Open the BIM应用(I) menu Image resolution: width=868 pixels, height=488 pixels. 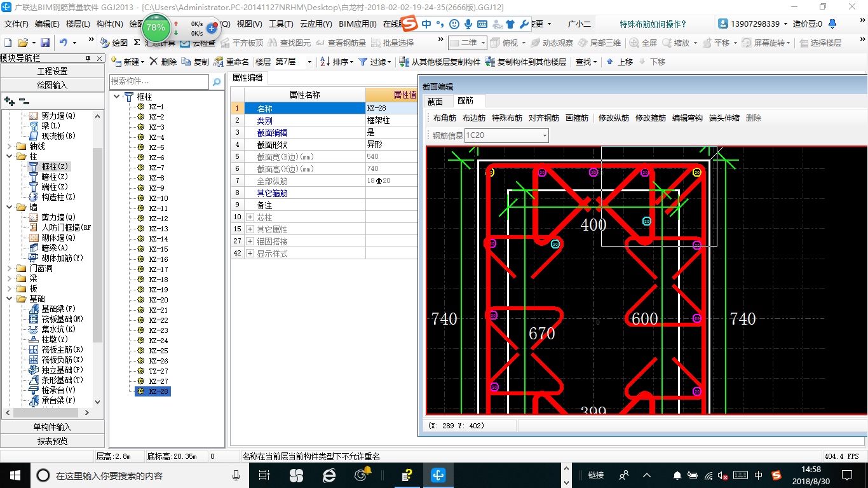[358, 24]
